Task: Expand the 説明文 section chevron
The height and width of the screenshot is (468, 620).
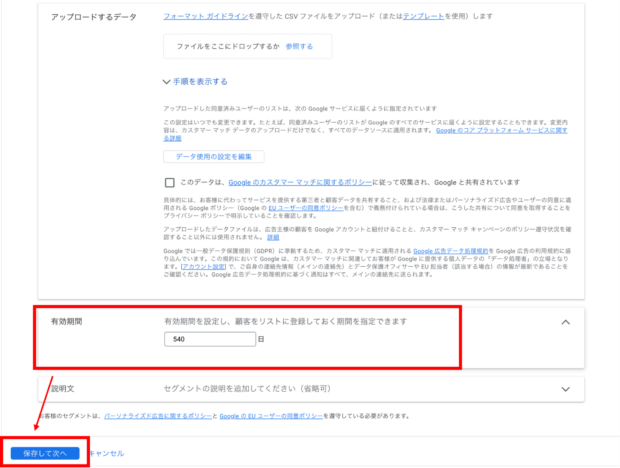Action: click(566, 389)
